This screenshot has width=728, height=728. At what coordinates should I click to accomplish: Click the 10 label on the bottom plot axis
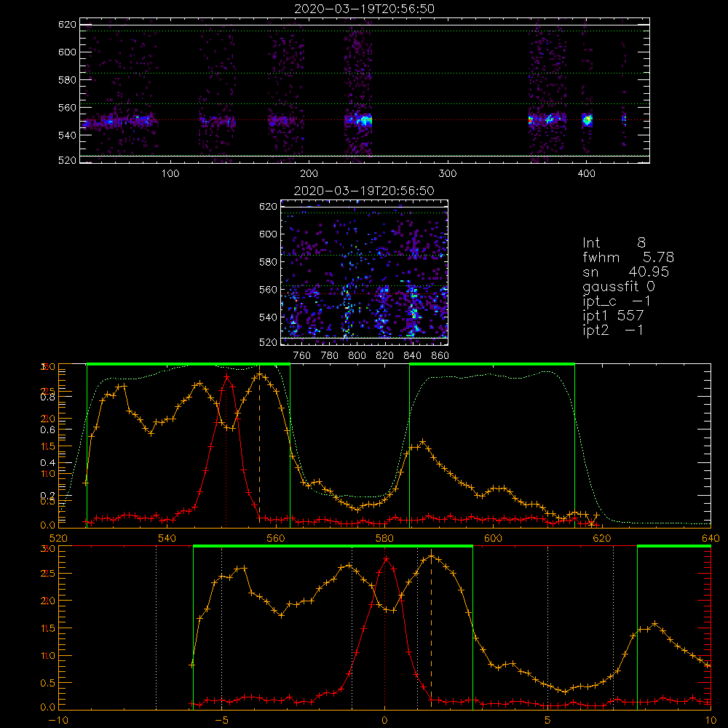click(x=711, y=721)
